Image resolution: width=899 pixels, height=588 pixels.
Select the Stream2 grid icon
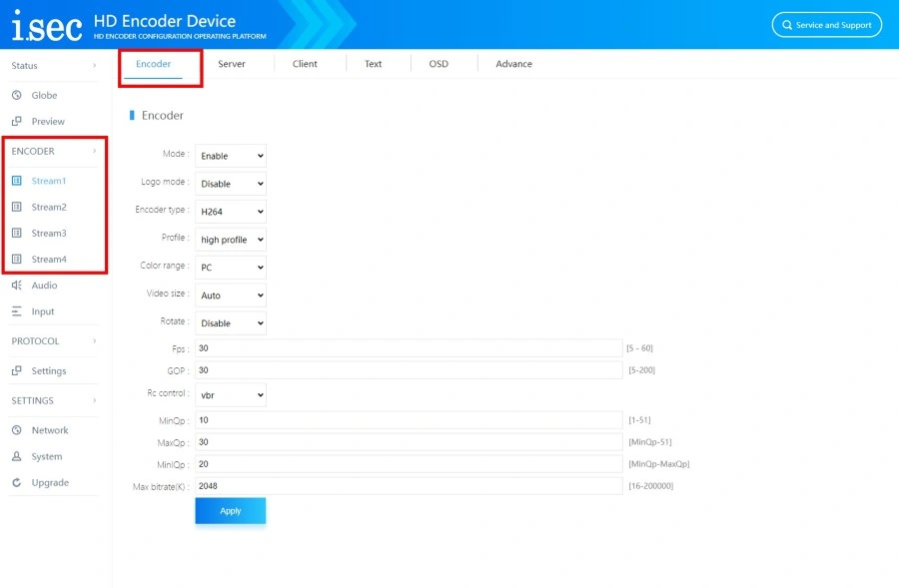(x=17, y=207)
